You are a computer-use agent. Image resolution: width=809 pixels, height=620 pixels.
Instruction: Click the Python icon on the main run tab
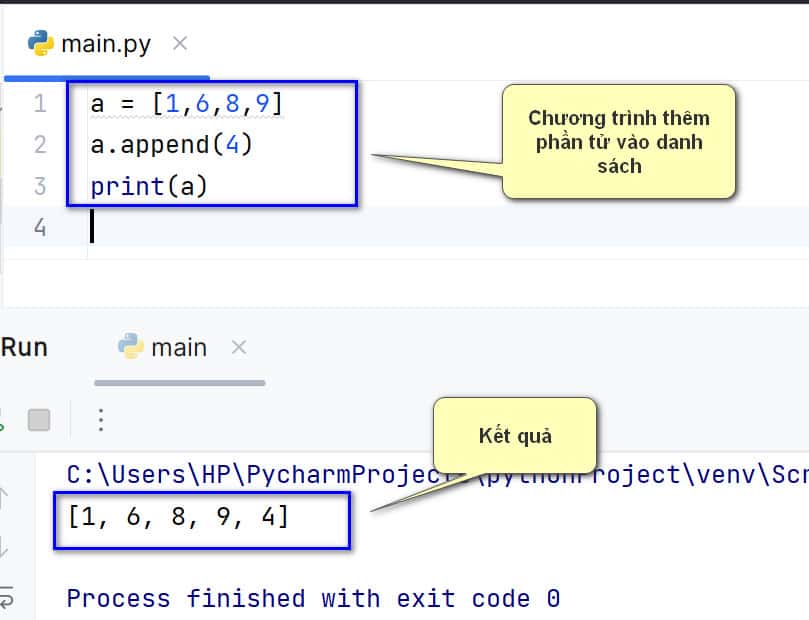tap(131, 346)
